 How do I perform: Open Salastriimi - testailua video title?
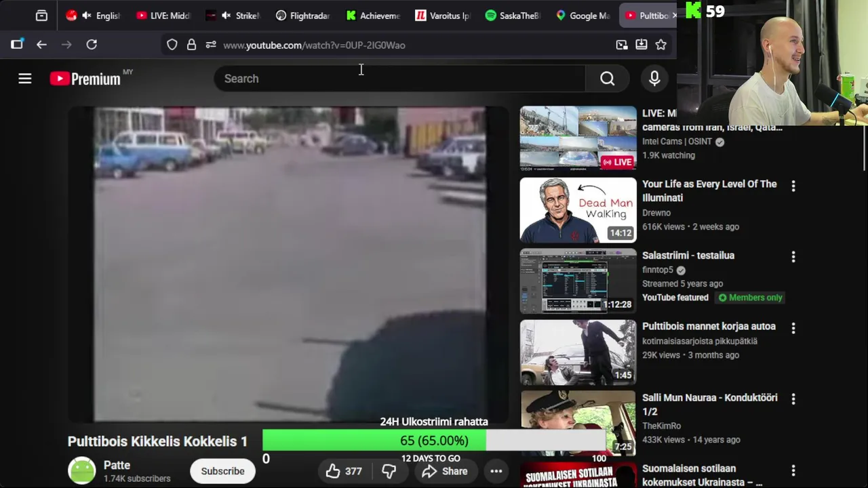(688, 255)
